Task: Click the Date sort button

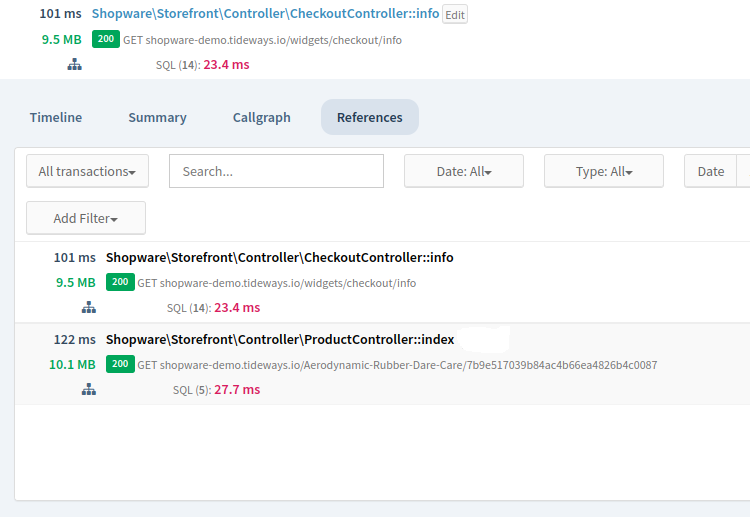Action: [x=711, y=171]
